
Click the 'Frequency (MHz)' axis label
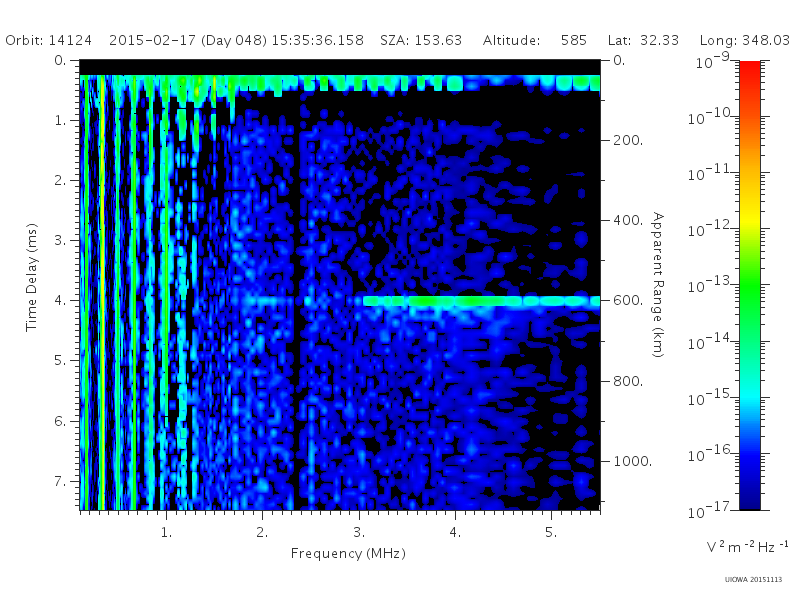(x=348, y=554)
